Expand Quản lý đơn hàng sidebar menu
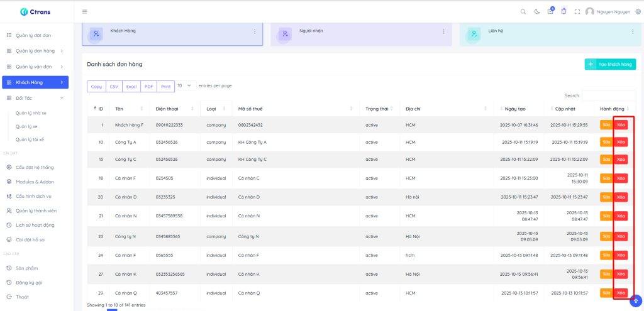The width and height of the screenshot is (644, 311). click(62, 51)
